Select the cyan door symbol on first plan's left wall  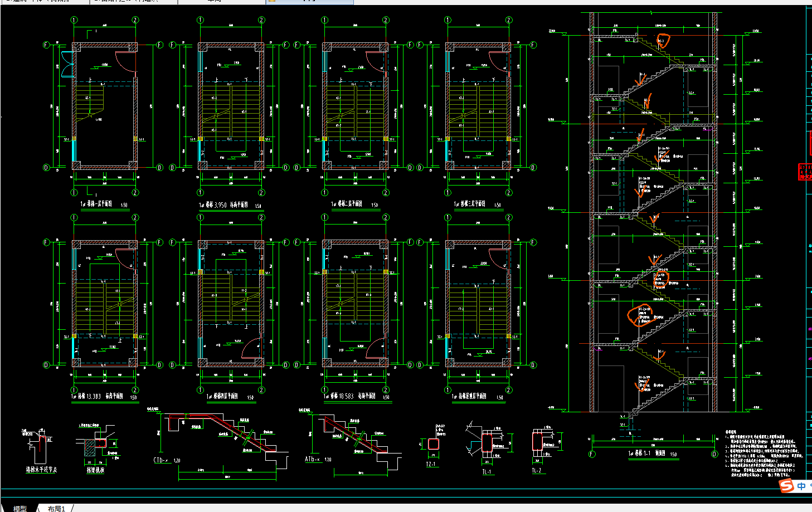[67, 64]
